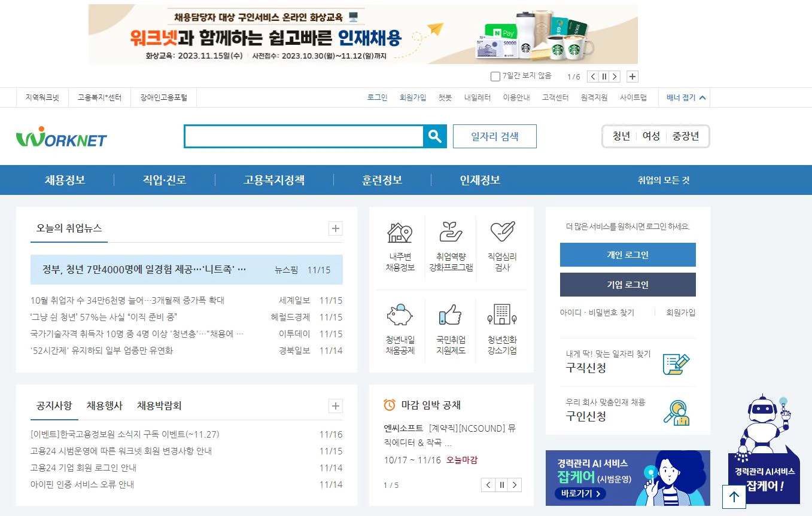Pause the 마감 임박 공채 slider
The width and height of the screenshot is (812, 516).
click(502, 485)
